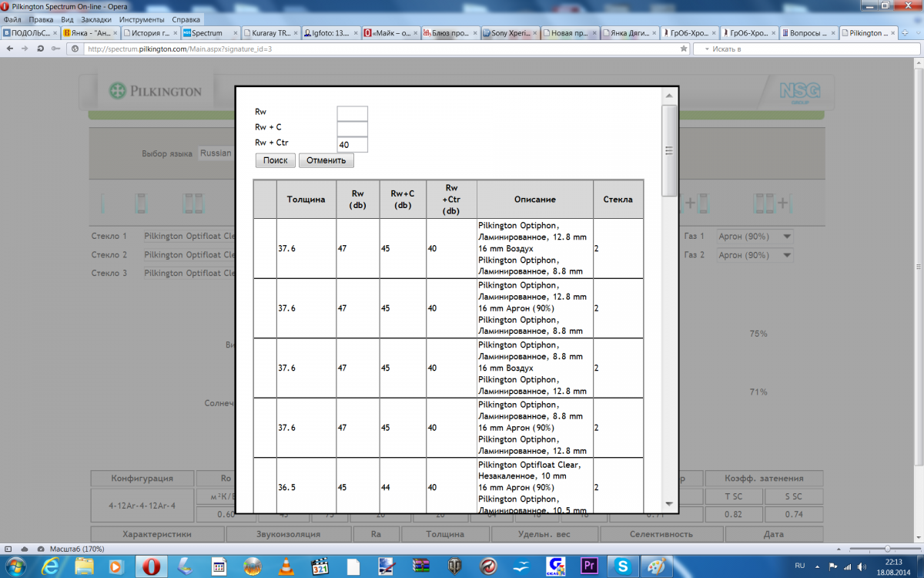The width and height of the screenshot is (924, 578).
Task: Switch to the Sony Xperi tab
Action: tap(509, 33)
